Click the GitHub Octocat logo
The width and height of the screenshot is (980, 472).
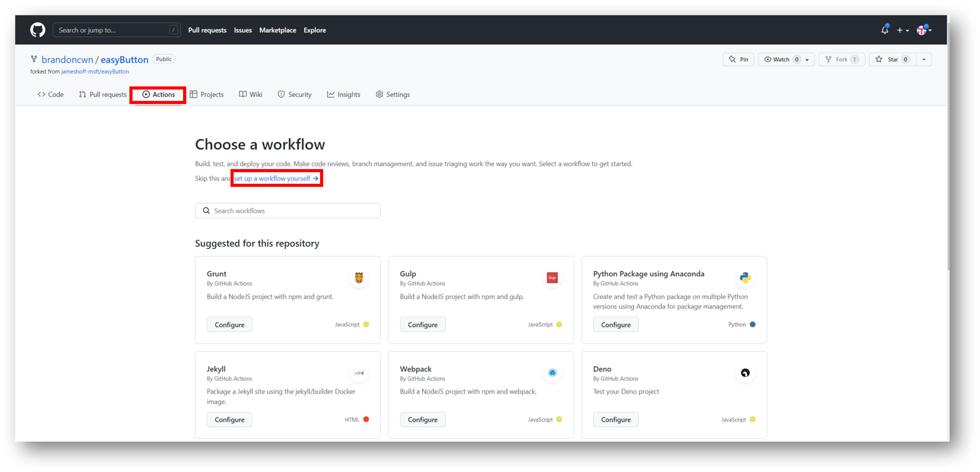pos(37,30)
